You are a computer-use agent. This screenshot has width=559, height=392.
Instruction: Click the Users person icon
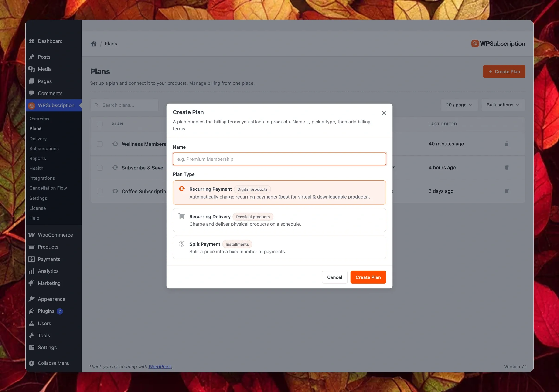(x=31, y=323)
